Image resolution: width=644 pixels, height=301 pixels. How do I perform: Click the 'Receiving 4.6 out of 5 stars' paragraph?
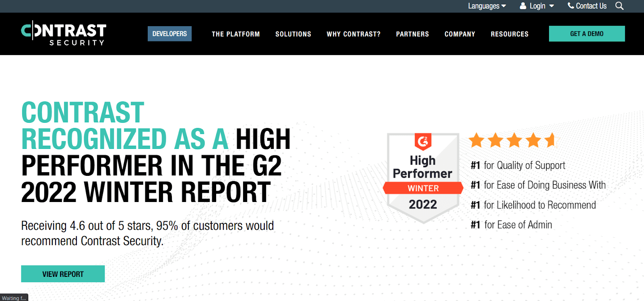(x=147, y=233)
